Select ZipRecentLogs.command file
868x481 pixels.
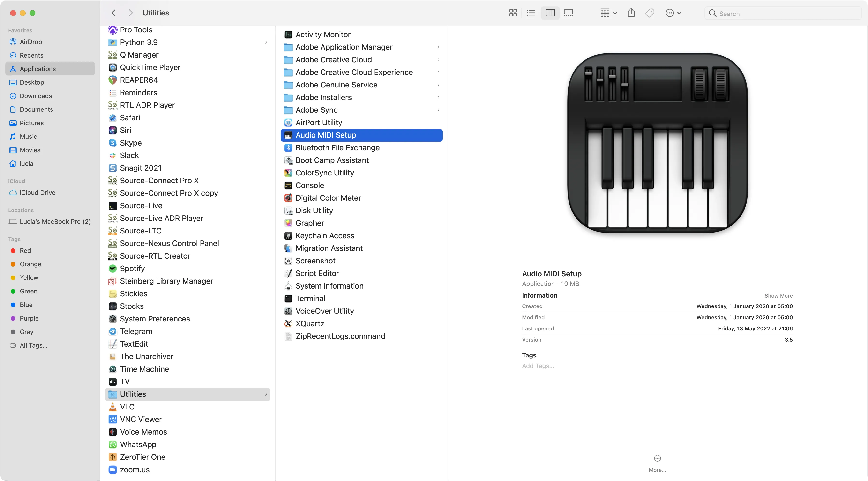[362, 336]
